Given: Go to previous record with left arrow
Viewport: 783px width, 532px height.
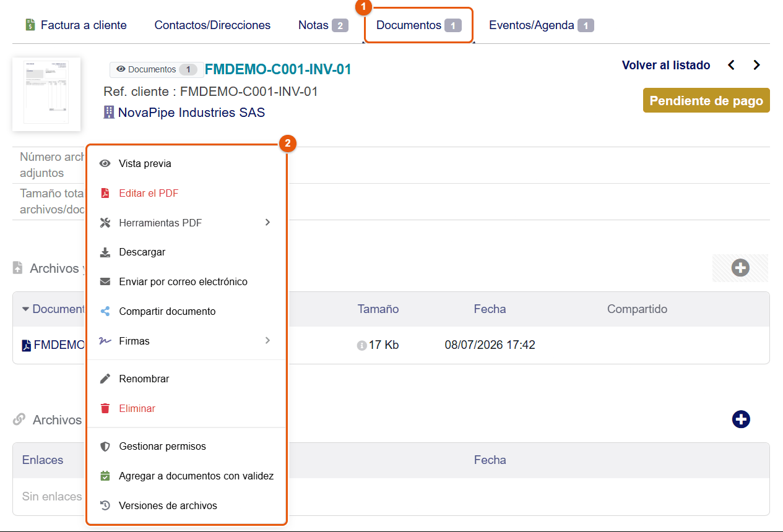Looking at the screenshot, I should point(731,65).
